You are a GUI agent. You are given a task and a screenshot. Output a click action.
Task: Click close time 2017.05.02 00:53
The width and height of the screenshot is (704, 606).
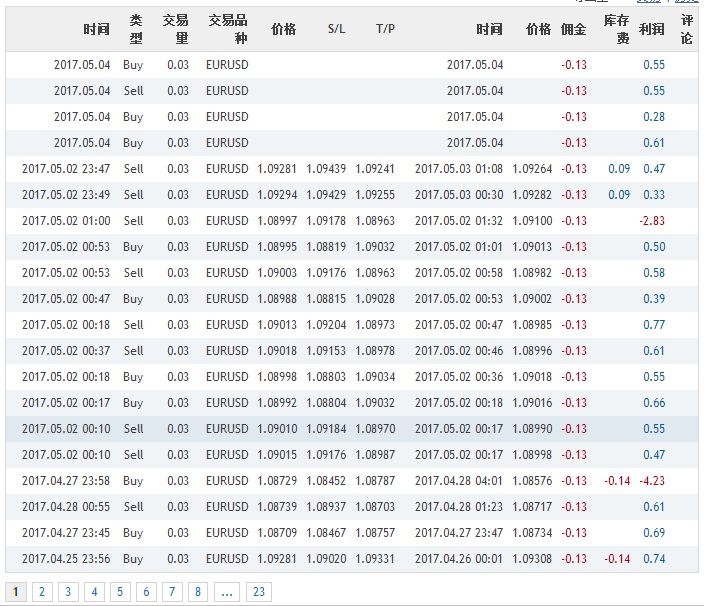tap(459, 299)
